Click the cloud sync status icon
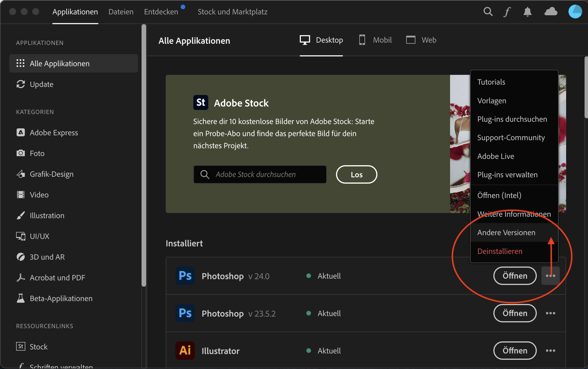Viewport: 588px width, 369px height. (551, 12)
